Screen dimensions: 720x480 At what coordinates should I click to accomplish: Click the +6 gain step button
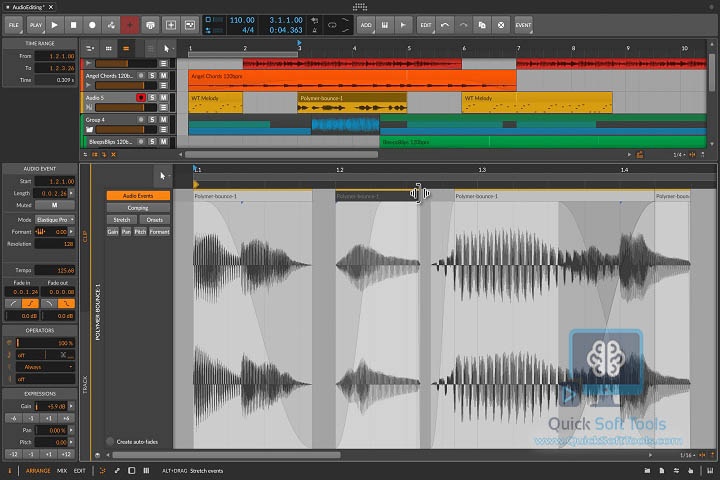coord(66,418)
